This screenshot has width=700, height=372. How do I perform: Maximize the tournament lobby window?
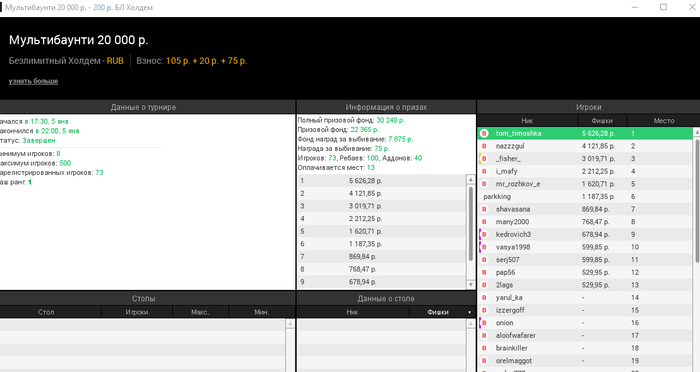pos(663,7)
